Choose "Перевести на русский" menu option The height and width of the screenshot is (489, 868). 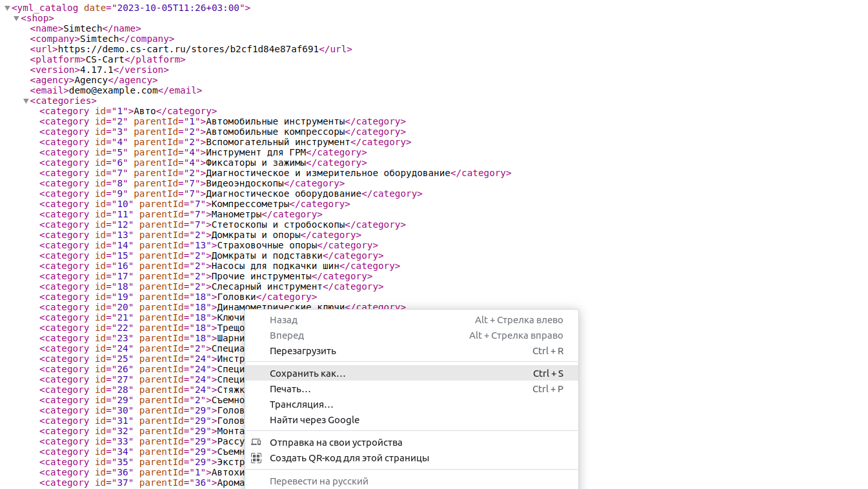point(319,481)
